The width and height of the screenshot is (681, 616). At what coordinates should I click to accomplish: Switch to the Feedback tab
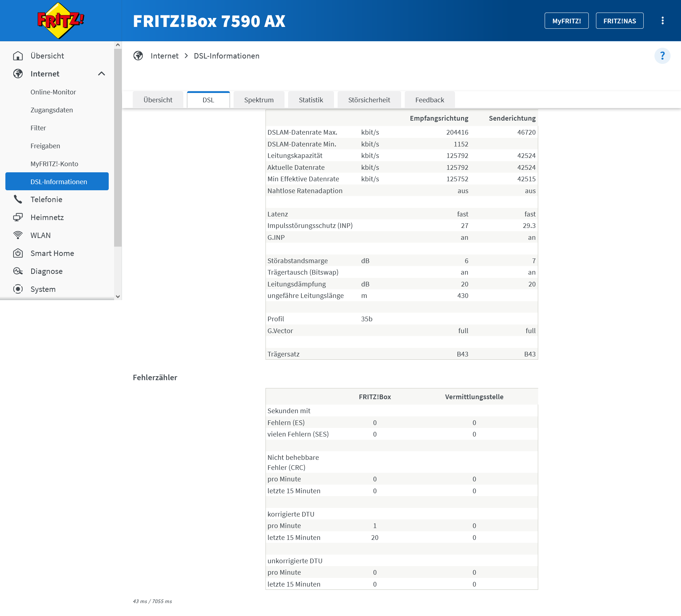click(x=429, y=100)
